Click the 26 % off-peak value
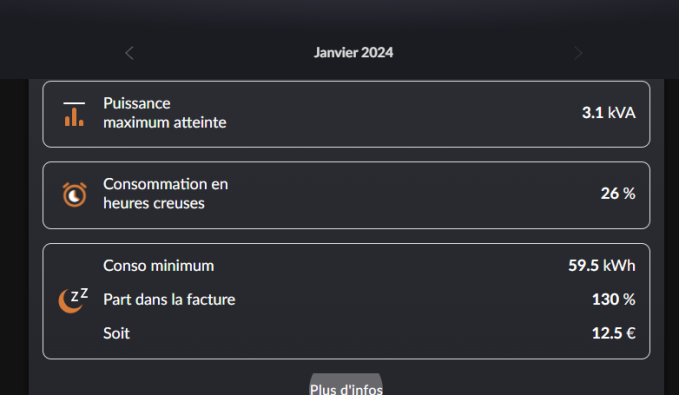The image size is (679, 395). pos(618,194)
